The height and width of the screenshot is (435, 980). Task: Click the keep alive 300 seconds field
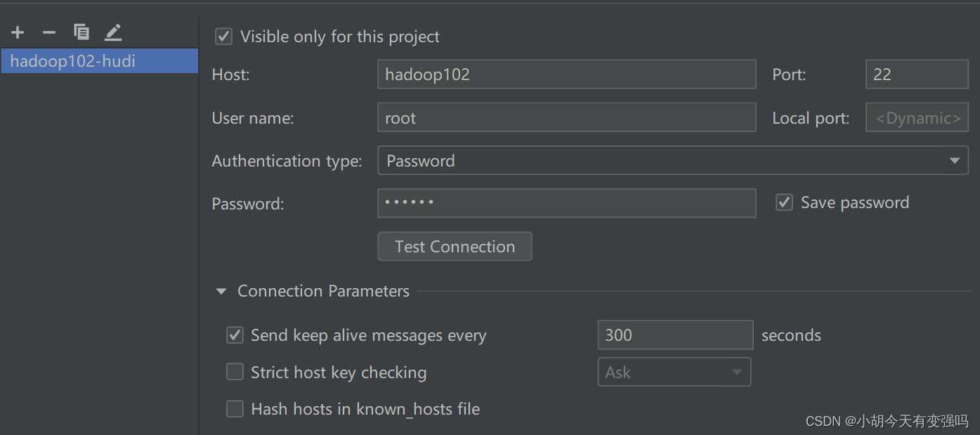(675, 335)
